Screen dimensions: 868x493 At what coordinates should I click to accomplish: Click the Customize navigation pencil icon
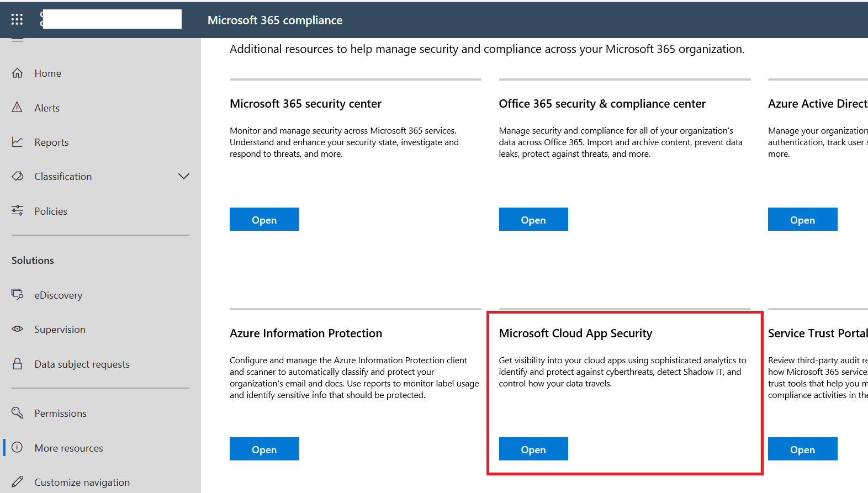coord(18,482)
